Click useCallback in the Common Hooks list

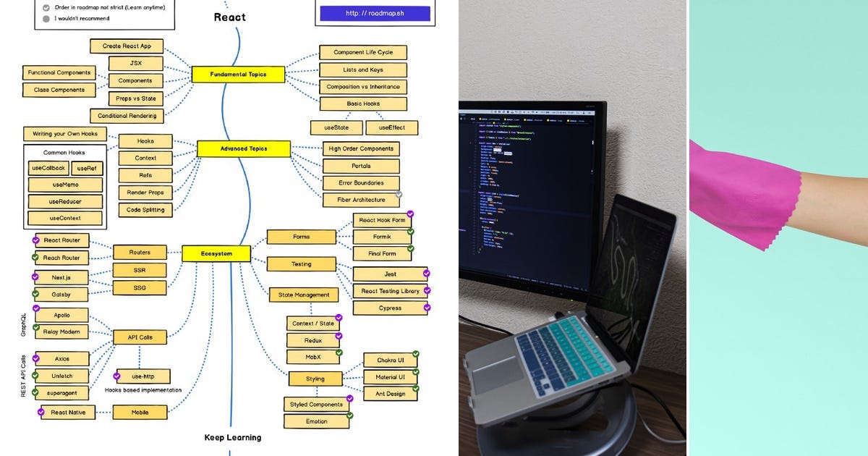(48, 167)
